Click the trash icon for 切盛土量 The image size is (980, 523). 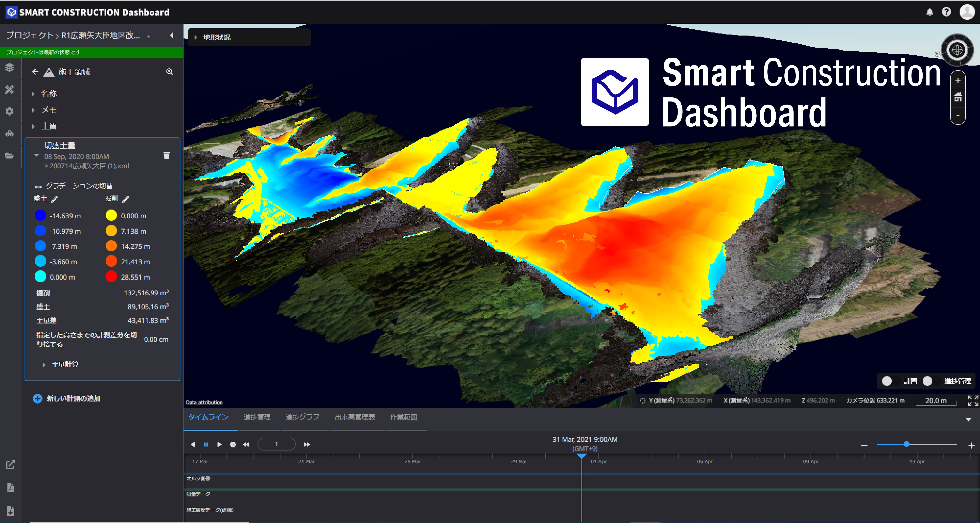tap(166, 156)
